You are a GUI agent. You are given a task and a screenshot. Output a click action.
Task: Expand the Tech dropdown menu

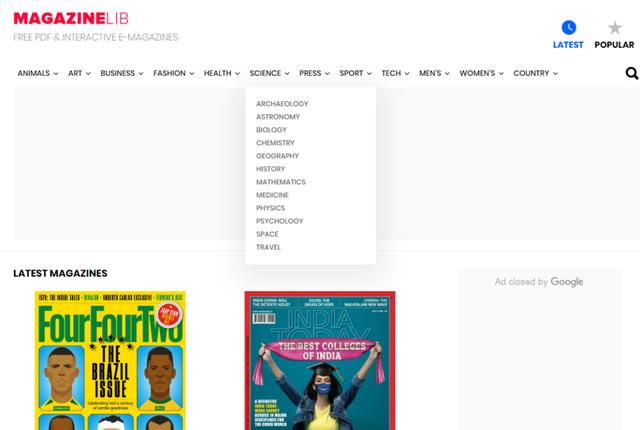click(x=395, y=73)
